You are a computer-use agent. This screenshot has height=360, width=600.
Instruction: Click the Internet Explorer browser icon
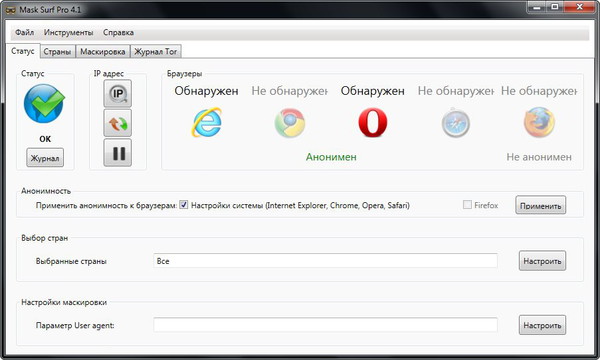tap(207, 122)
